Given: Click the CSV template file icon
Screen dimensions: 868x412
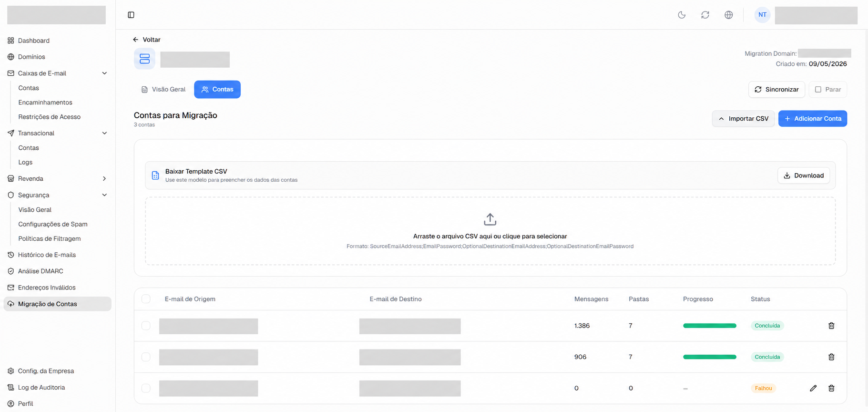Looking at the screenshot, I should point(155,175).
